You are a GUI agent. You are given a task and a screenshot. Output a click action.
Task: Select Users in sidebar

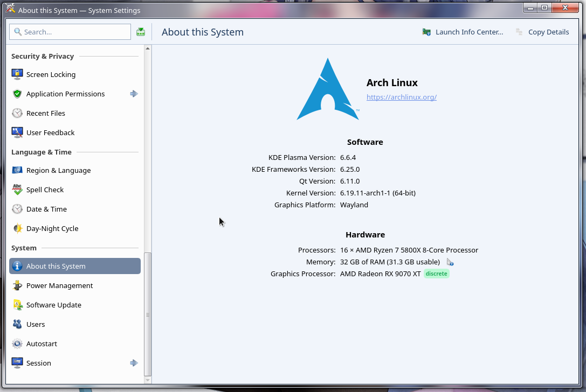(x=75, y=324)
